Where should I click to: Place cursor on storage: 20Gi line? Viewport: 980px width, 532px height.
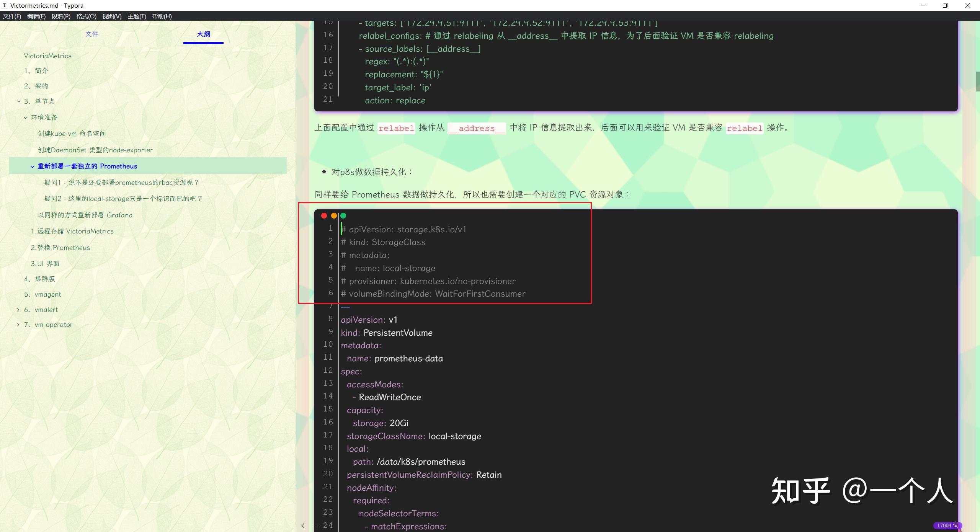click(x=381, y=423)
